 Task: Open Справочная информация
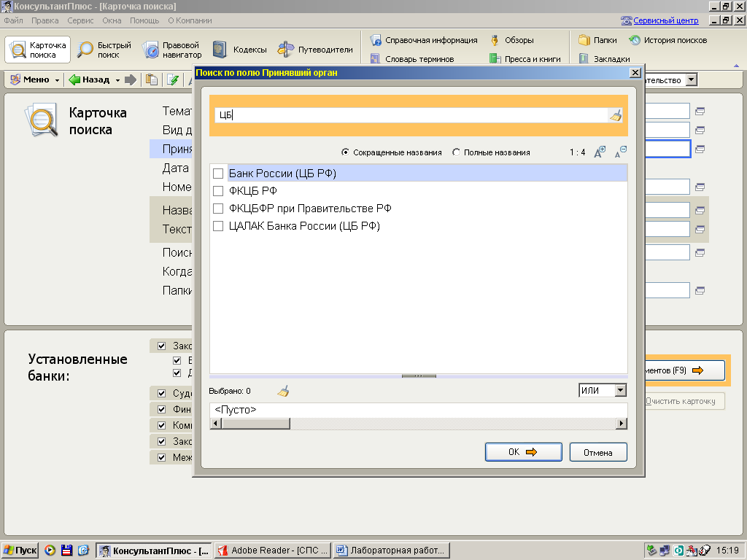coord(424,40)
